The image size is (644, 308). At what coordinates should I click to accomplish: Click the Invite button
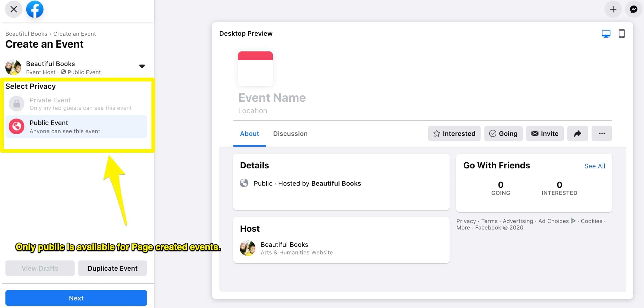(x=545, y=133)
